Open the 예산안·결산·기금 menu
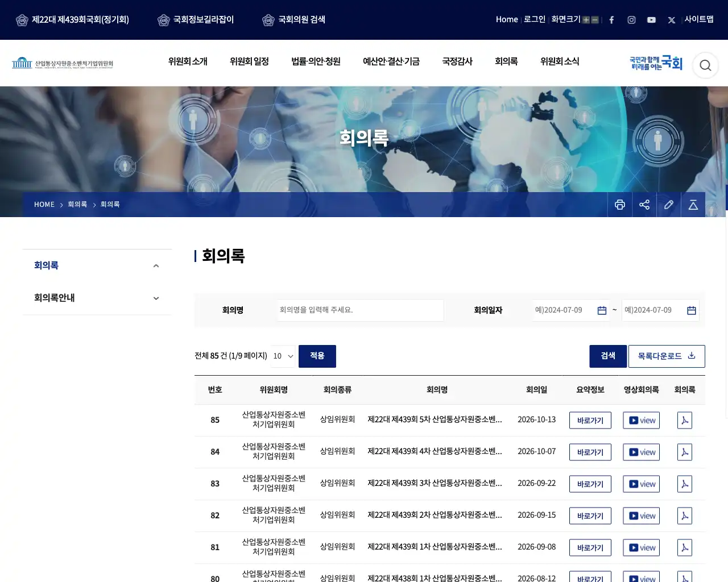Image resolution: width=728 pixels, height=582 pixels. [391, 61]
